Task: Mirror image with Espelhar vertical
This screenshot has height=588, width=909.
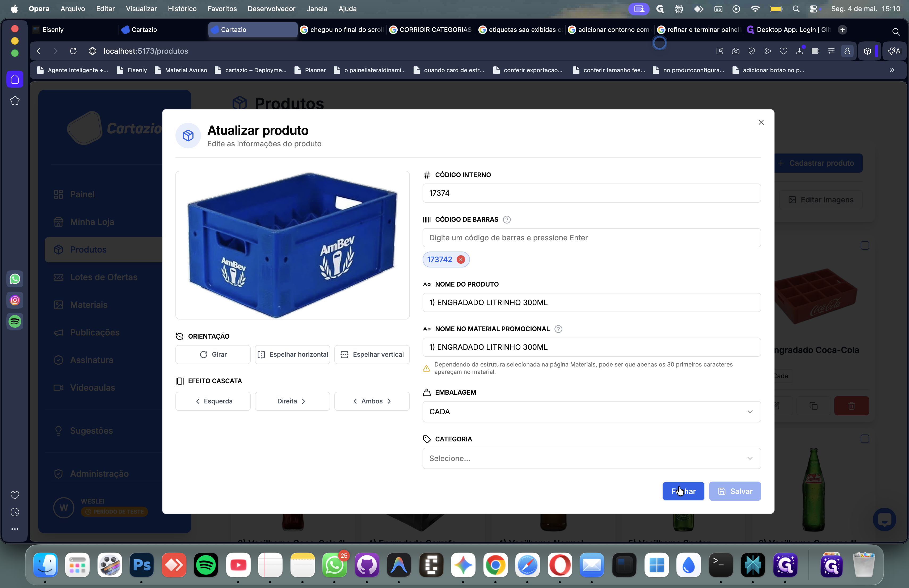Action: (372, 355)
